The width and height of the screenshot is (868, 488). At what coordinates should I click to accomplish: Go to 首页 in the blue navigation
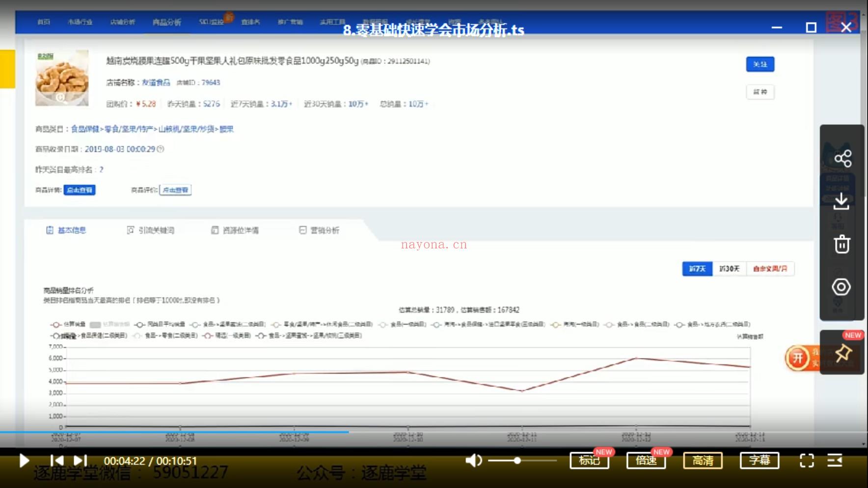point(44,22)
